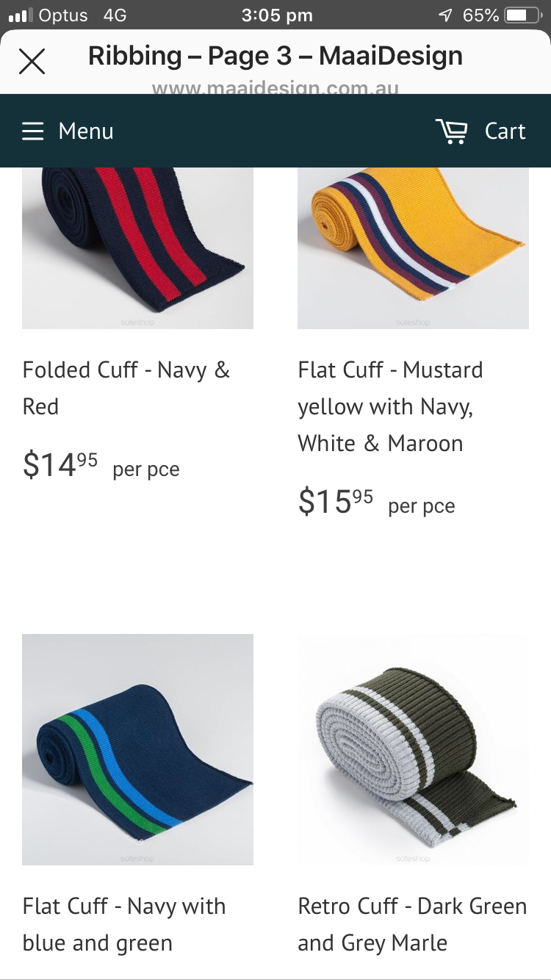Open the hamburger menu icon
This screenshot has width=551, height=980.
32,131
